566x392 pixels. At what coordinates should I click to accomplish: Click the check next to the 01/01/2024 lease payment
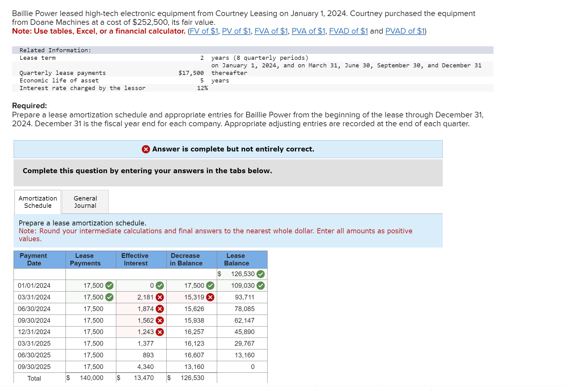[109, 286]
